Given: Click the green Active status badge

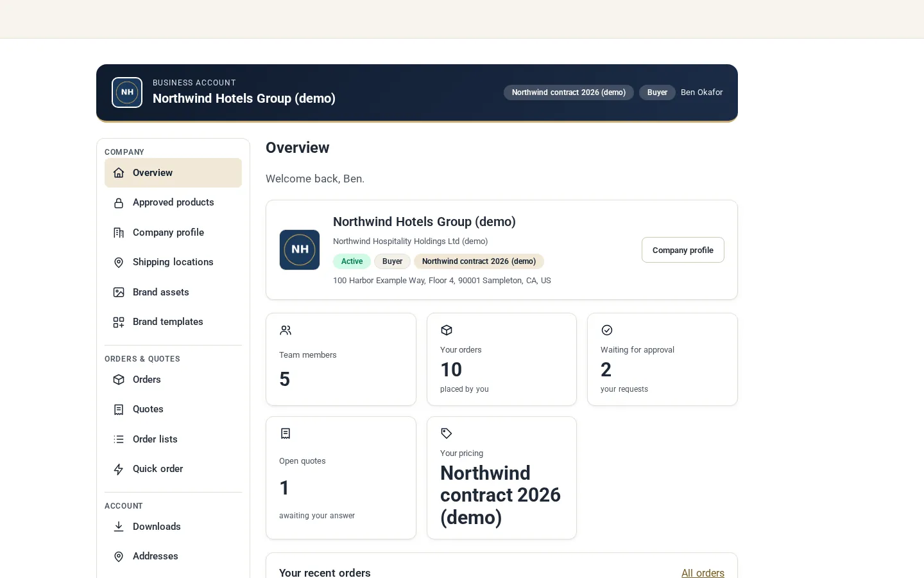Looking at the screenshot, I should pyautogui.click(x=352, y=261).
